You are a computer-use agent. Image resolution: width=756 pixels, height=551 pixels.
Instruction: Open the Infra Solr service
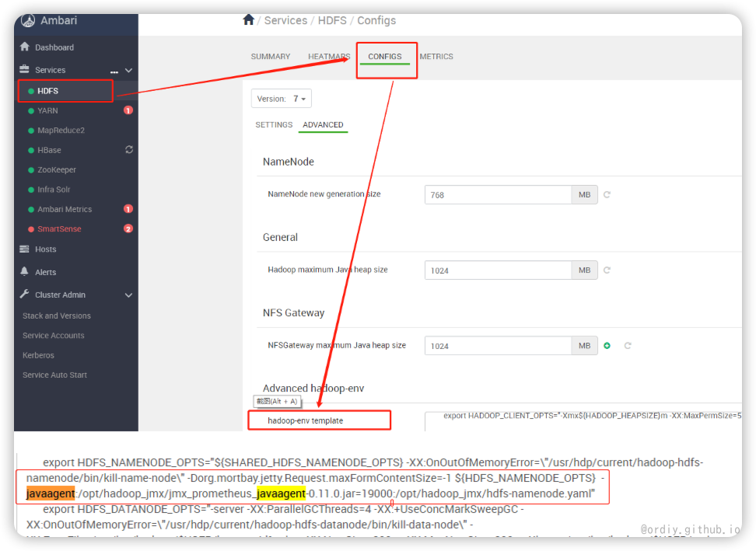pyautogui.click(x=54, y=190)
